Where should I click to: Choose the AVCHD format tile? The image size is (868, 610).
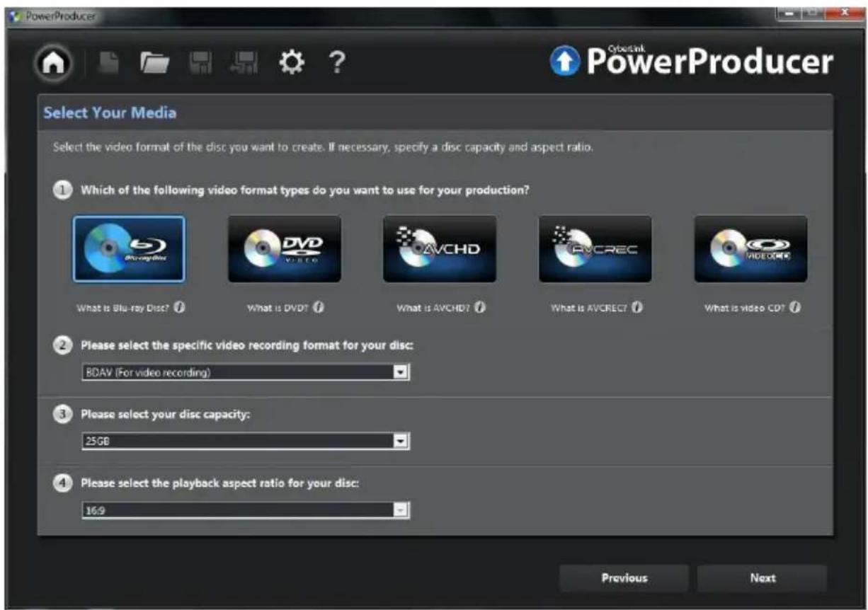[x=440, y=249]
